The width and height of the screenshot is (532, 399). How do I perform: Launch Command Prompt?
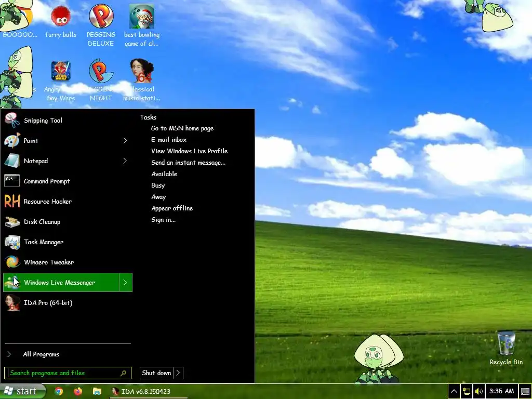pos(67,181)
